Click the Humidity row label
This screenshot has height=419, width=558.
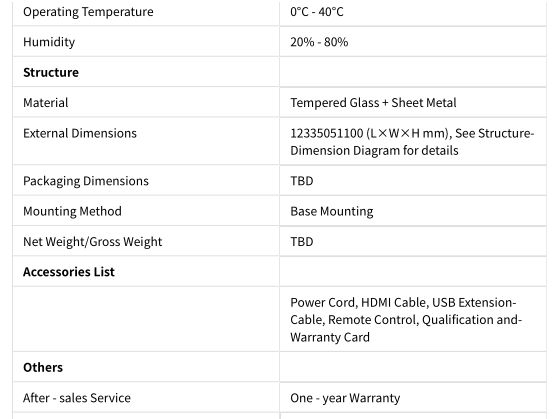tap(49, 42)
